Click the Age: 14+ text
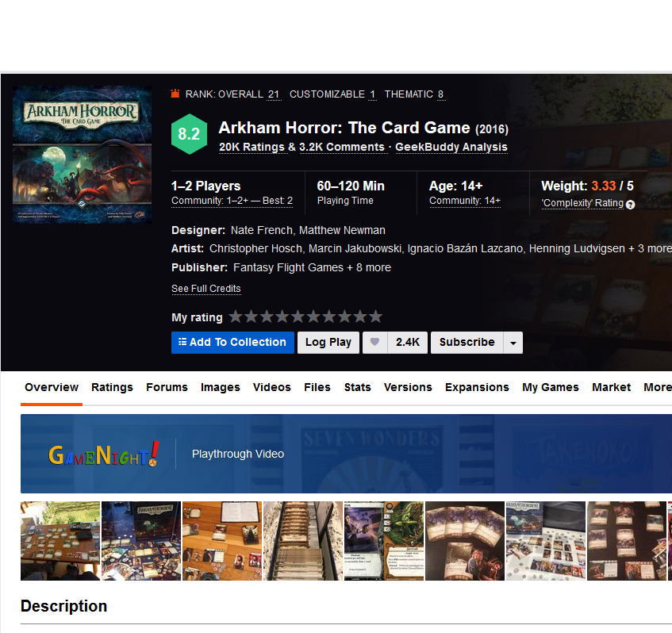This screenshot has height=633, width=672. [456, 186]
